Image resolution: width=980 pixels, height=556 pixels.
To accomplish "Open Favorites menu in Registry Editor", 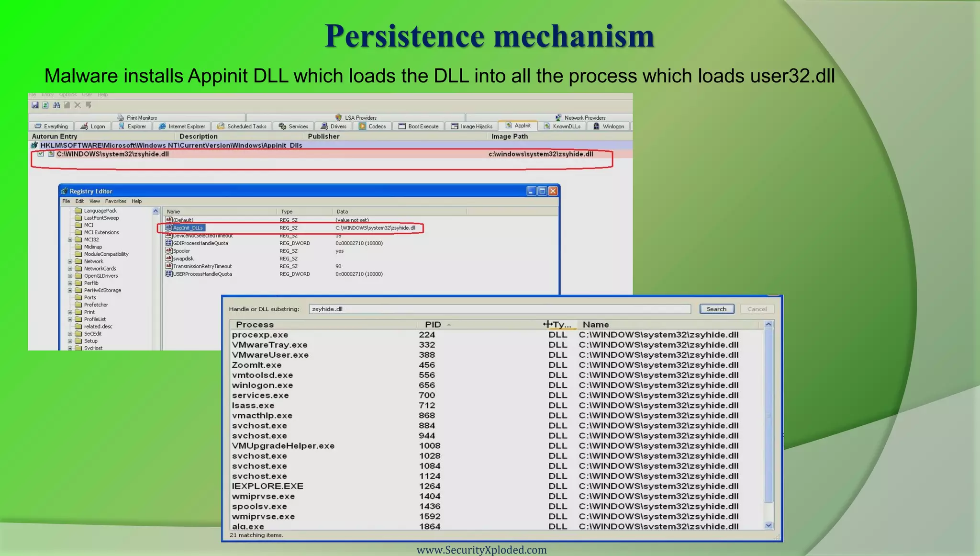I will point(116,201).
